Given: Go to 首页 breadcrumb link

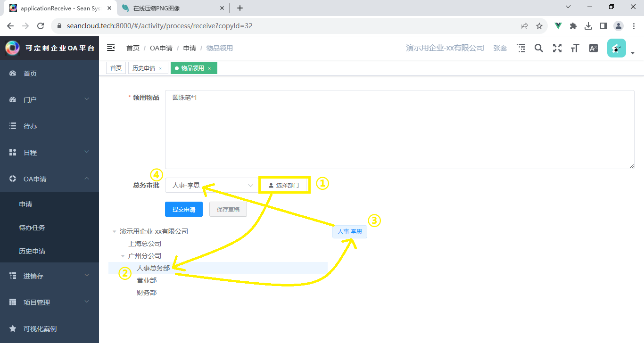Looking at the screenshot, I should click(133, 48).
